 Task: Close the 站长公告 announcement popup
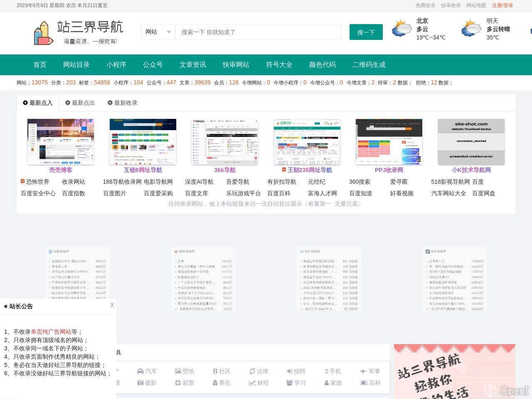coord(112,305)
